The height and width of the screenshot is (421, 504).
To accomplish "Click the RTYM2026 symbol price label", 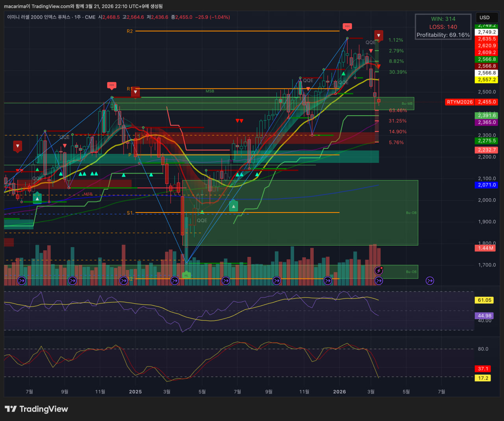I will (460, 102).
